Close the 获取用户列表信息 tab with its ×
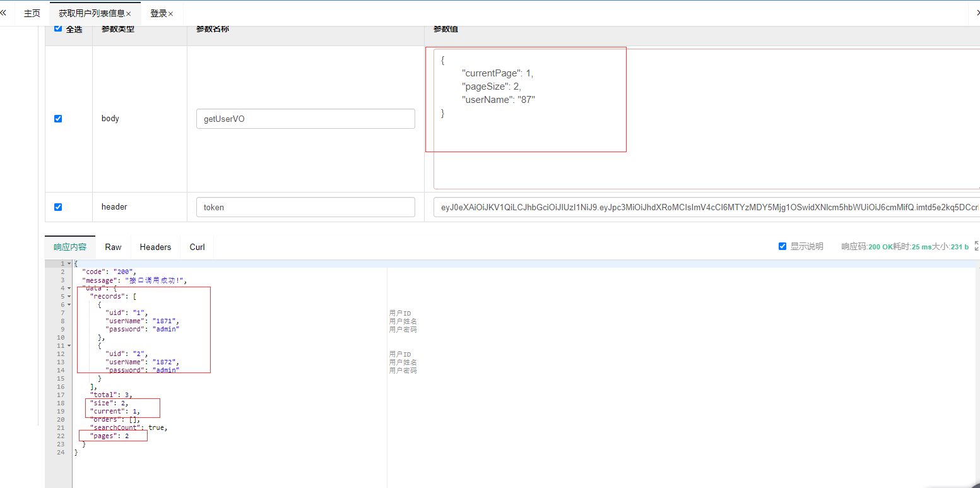The height and width of the screenshot is (488, 980). (129, 14)
